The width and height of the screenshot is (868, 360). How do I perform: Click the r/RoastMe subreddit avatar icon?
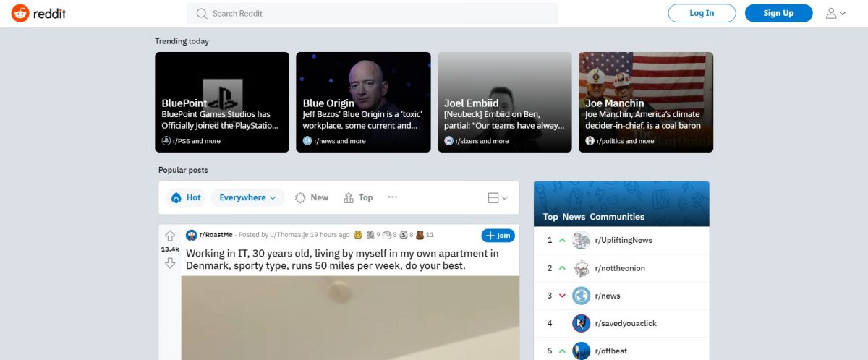191,235
